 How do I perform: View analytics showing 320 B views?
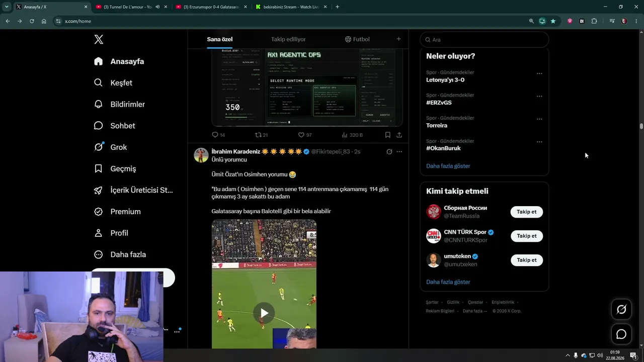pyautogui.click(x=352, y=135)
